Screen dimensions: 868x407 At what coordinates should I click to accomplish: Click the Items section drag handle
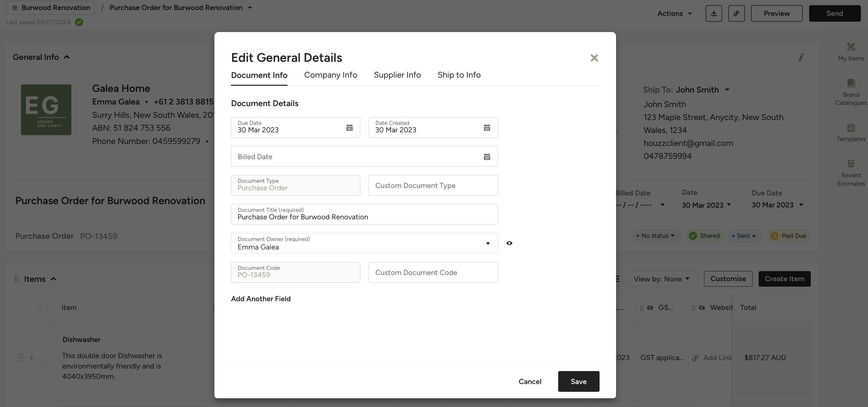[x=16, y=279]
